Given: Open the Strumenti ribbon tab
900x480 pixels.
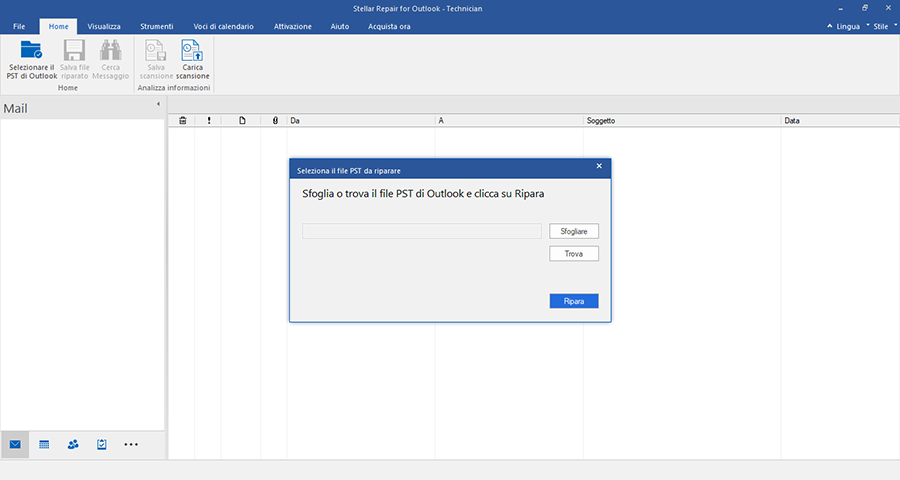Looking at the screenshot, I should pyautogui.click(x=157, y=26).
